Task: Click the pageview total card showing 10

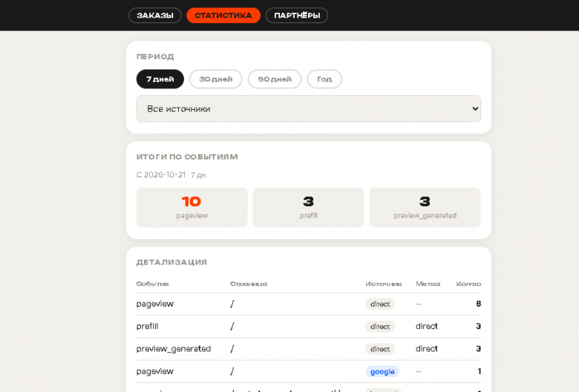Action: tap(192, 207)
